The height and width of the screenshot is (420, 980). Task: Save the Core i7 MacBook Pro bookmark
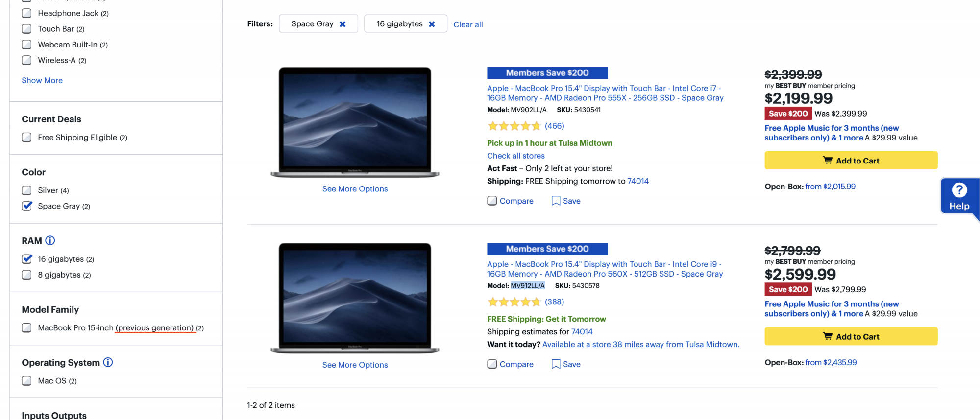566,201
